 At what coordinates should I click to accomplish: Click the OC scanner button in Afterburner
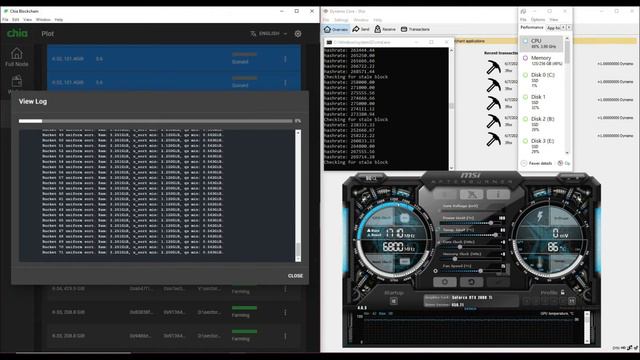371,178
